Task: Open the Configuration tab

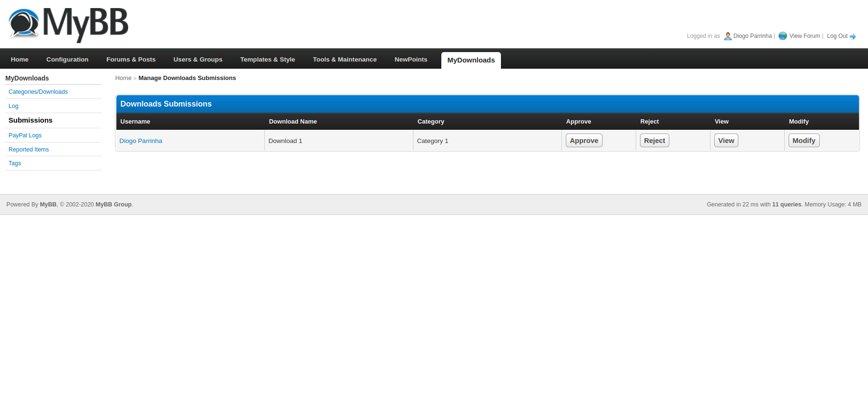Action: point(68,60)
